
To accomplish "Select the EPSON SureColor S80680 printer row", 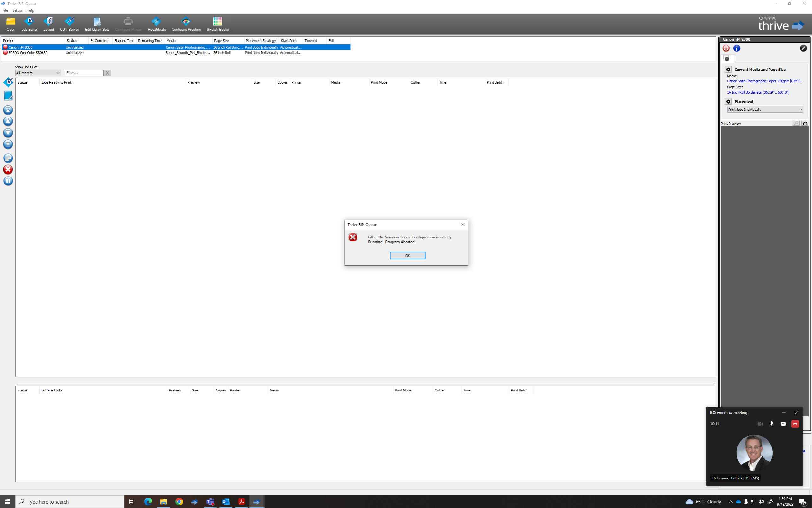I will click(176, 53).
